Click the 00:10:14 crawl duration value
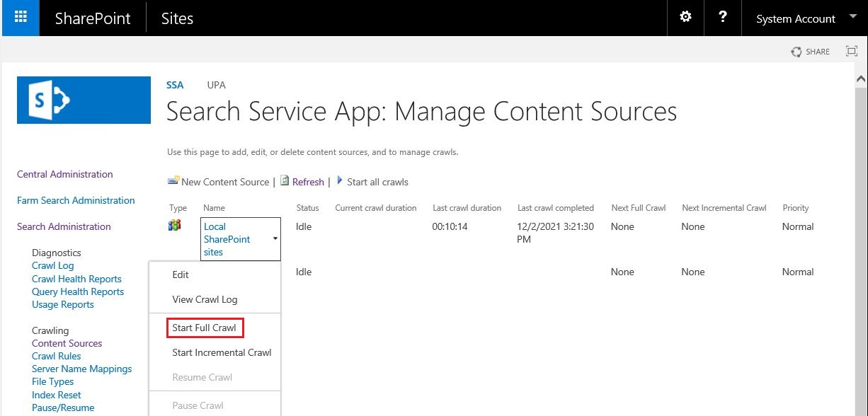Image resolution: width=868 pixels, height=416 pixels. click(450, 226)
